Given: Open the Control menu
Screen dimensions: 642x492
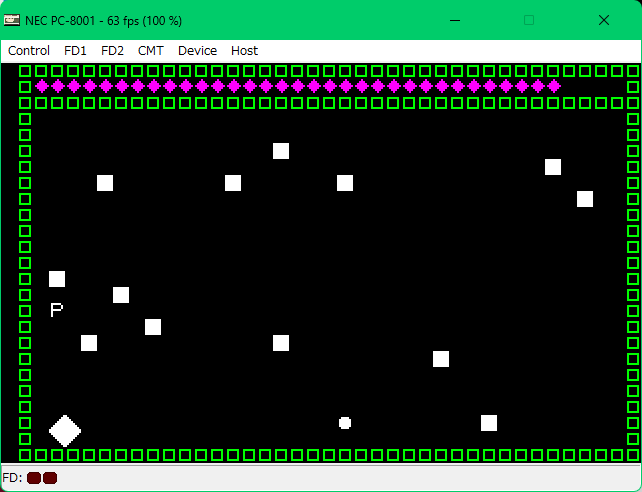Looking at the screenshot, I should 29,50.
